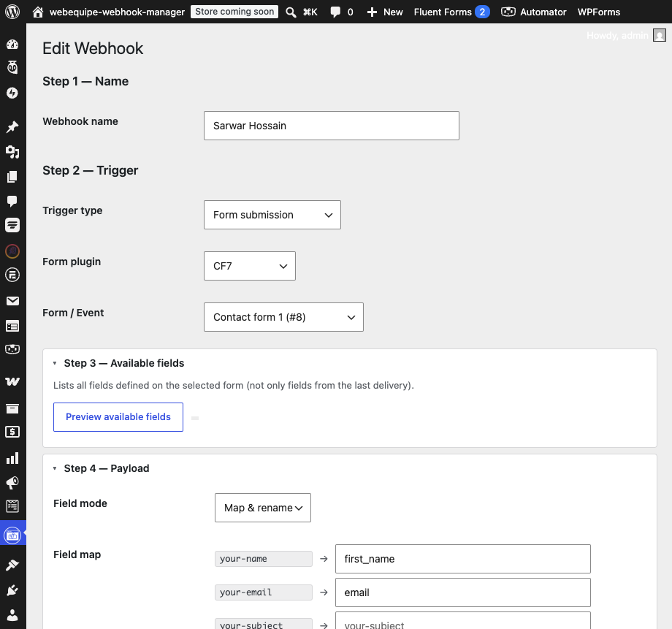Open the Automator admin bar item
This screenshot has width=672, height=629.
[533, 12]
